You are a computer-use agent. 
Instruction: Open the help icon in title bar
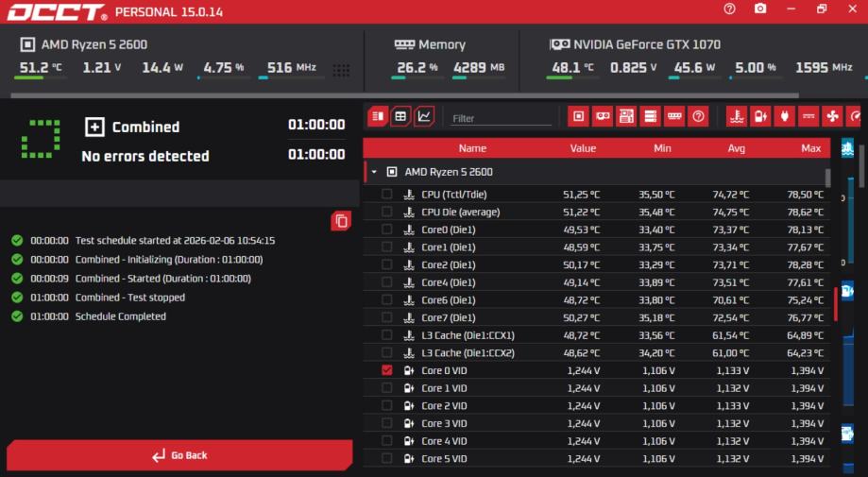pyautogui.click(x=729, y=9)
